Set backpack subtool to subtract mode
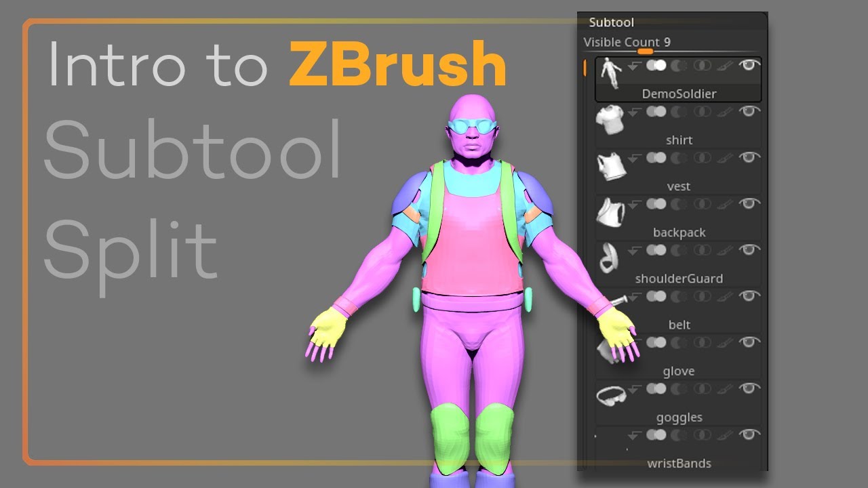 [679, 204]
